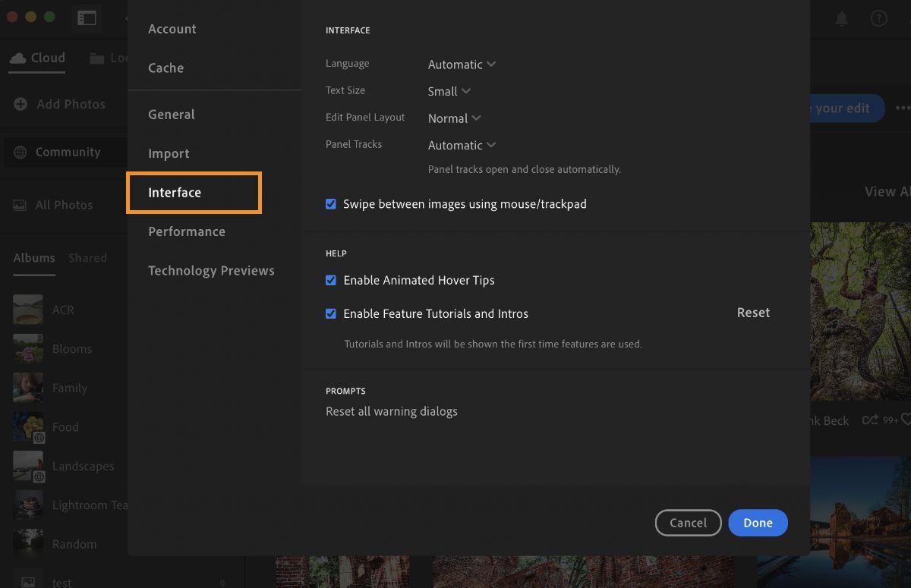Uncheck Enable Animated Hover Tips
The height and width of the screenshot is (588, 911).
click(x=330, y=280)
